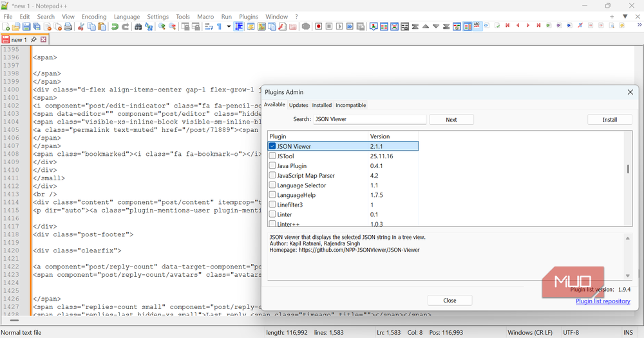The image size is (644, 338).
Task: Start macro recording with red dot icon
Action: pos(318,26)
